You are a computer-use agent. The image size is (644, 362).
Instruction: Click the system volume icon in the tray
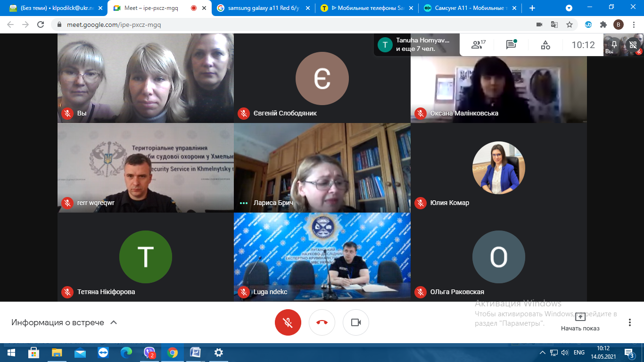click(565, 353)
